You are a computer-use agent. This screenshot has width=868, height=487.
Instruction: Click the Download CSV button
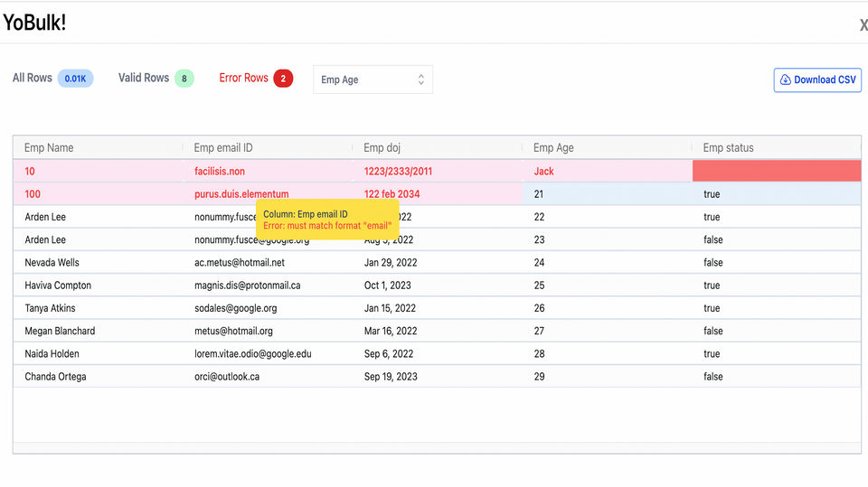(x=817, y=80)
